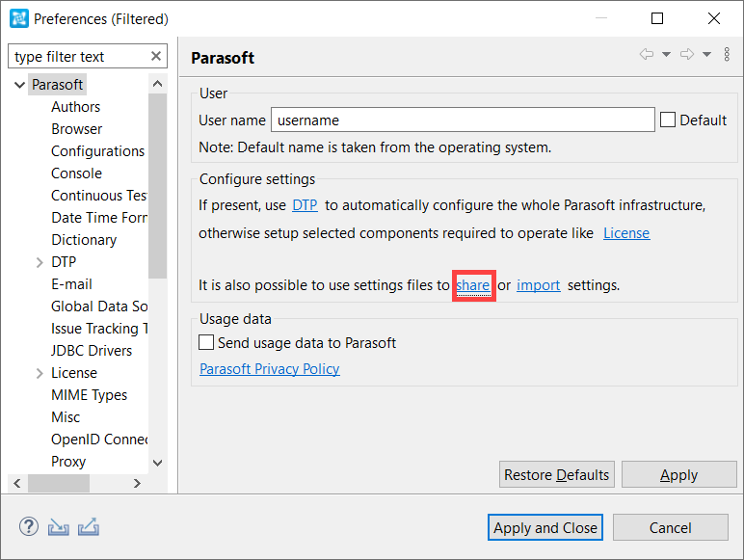Go back with the left arrow icon

pyautogui.click(x=647, y=54)
